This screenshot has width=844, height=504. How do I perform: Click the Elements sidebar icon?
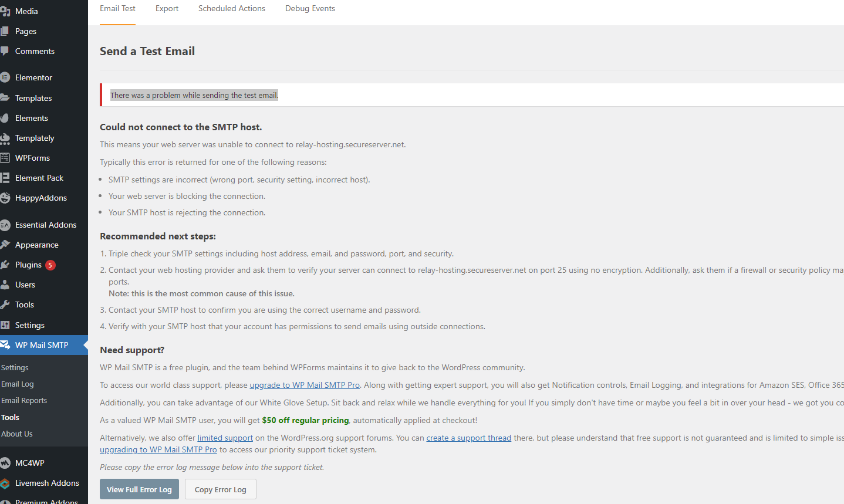(x=5, y=118)
